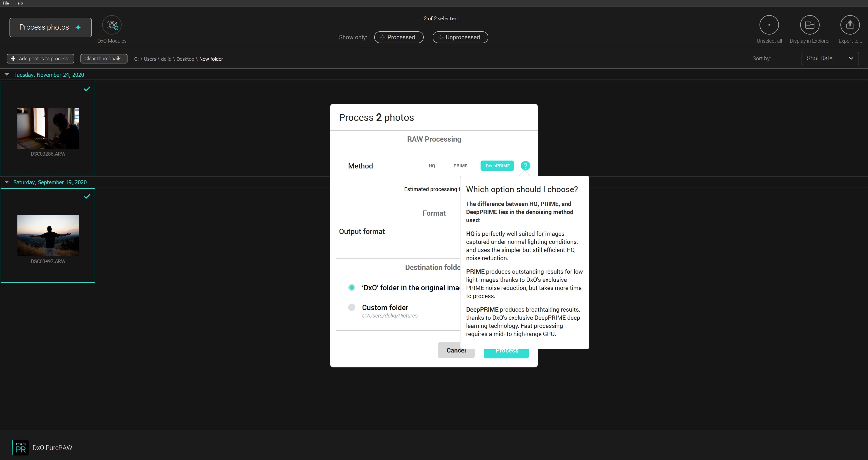Image resolution: width=868 pixels, height=460 pixels.
Task: Click Display in Explorer folder icon
Action: [810, 25]
